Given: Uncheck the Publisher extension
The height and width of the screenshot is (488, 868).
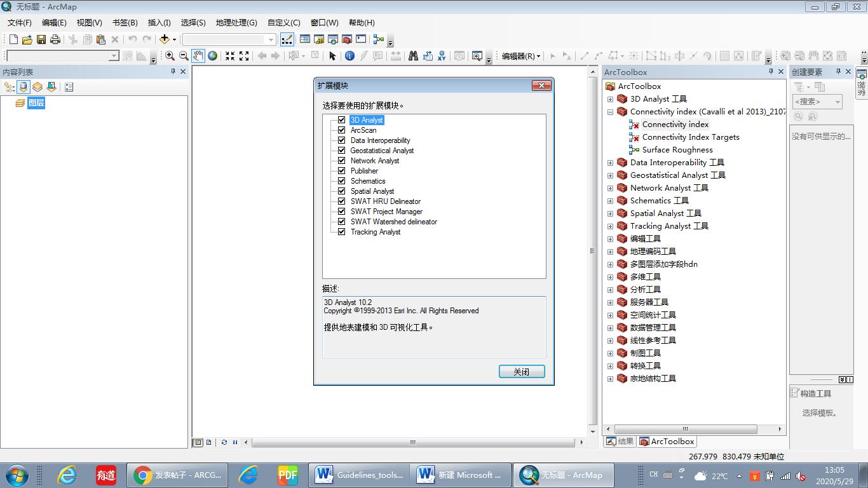Looking at the screenshot, I should pos(342,171).
